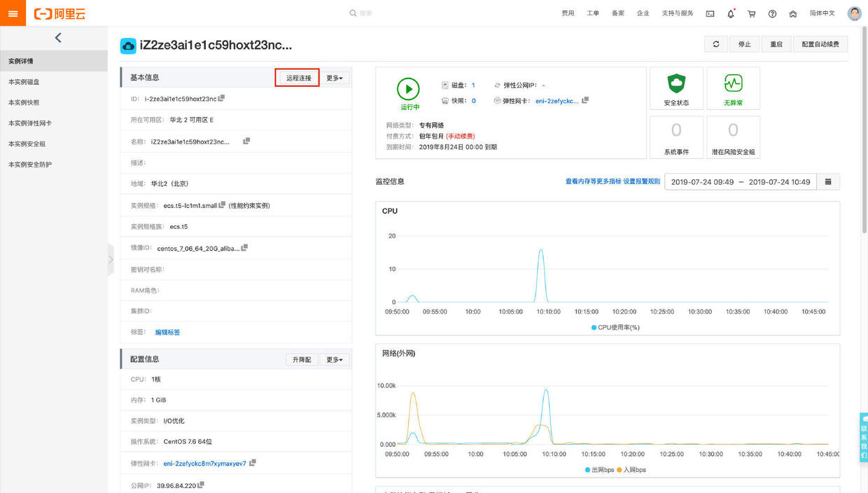Click the 远程连接 button
The height and width of the screenshot is (493, 868).
[298, 78]
